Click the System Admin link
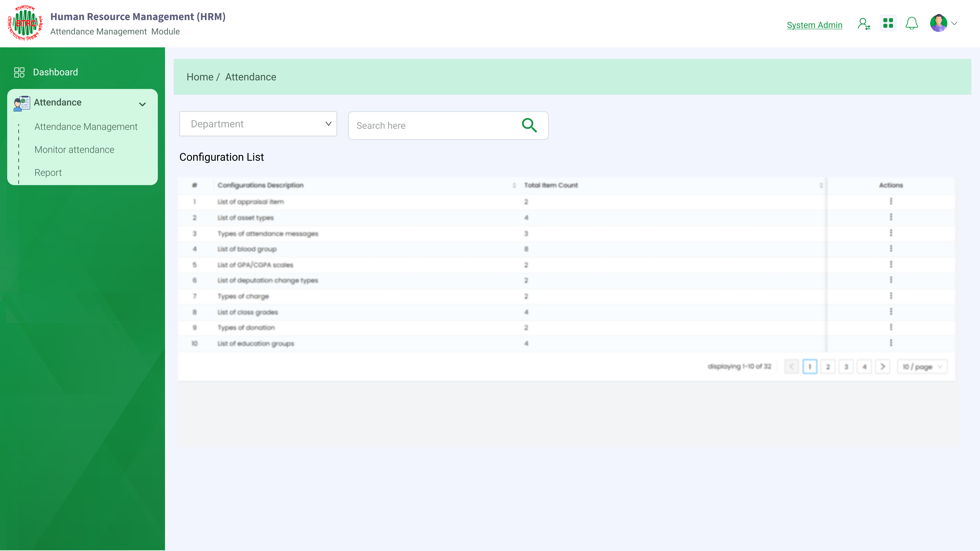The width and height of the screenshot is (980, 551). [x=814, y=25]
